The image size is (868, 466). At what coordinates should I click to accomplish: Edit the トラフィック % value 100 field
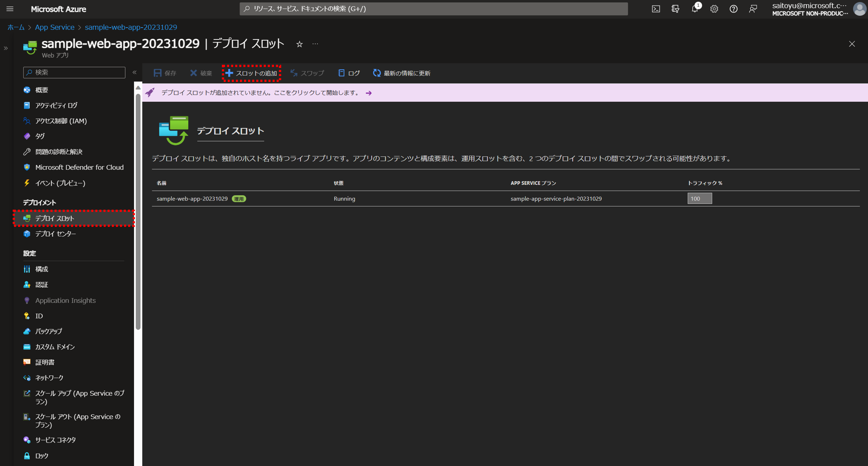click(700, 198)
